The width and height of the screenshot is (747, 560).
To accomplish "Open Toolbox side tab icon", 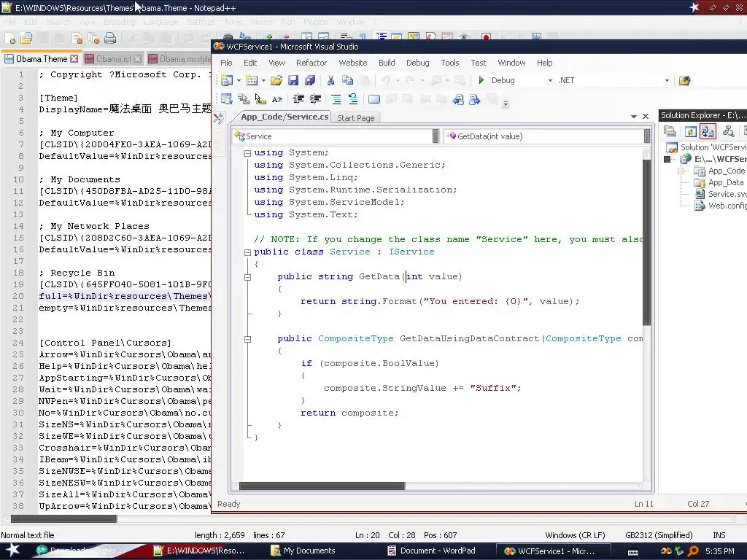I will click(x=219, y=118).
